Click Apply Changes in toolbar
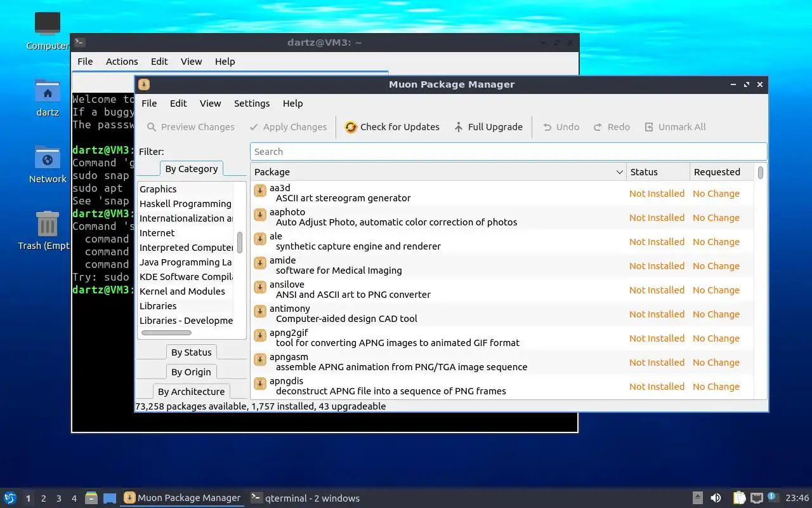 pyautogui.click(x=288, y=127)
